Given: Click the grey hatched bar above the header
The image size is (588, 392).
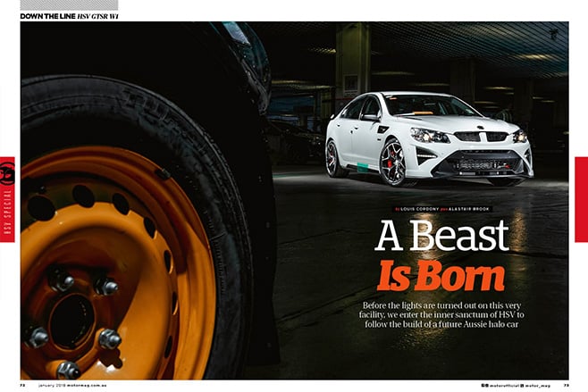Looking at the screenshot, I should coord(69,4).
